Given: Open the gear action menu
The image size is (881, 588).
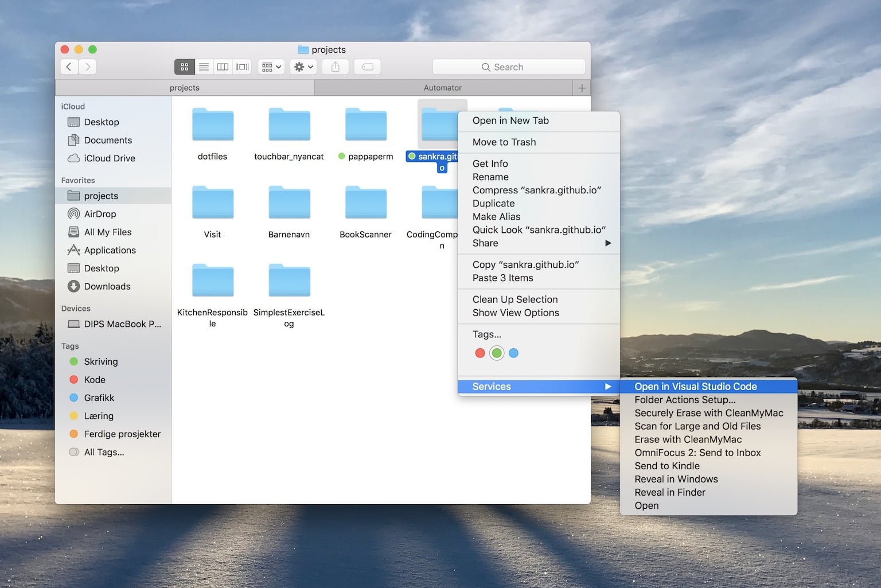Looking at the screenshot, I should (x=303, y=67).
